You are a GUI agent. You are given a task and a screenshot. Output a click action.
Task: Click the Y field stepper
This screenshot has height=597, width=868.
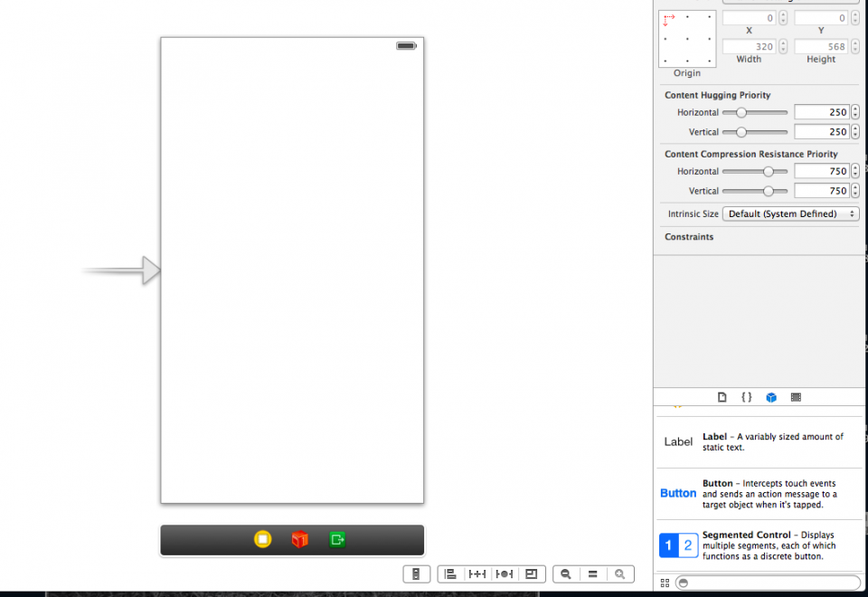(x=855, y=18)
